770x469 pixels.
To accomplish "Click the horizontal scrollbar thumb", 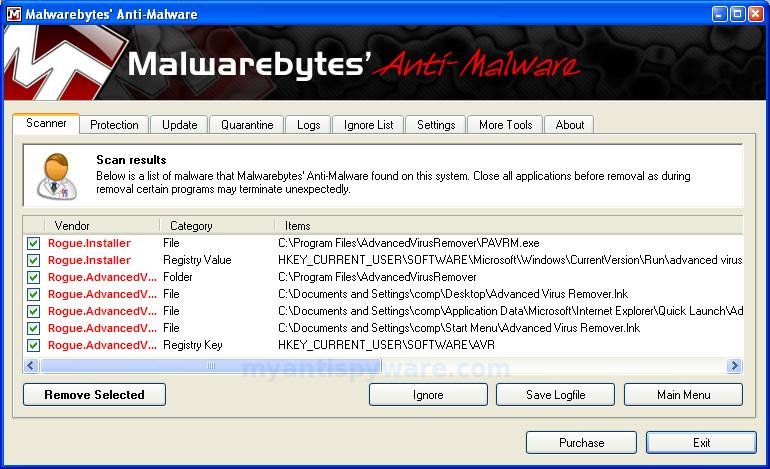I will [211, 366].
